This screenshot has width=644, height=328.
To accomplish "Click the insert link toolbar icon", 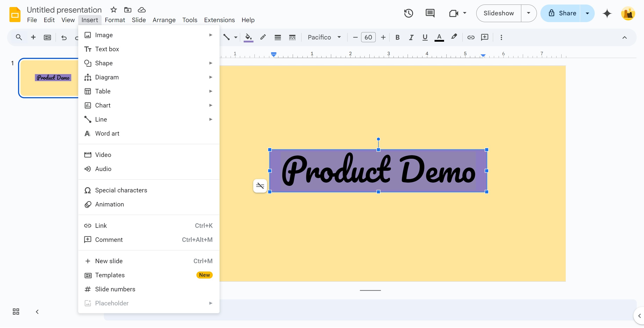I will (471, 37).
